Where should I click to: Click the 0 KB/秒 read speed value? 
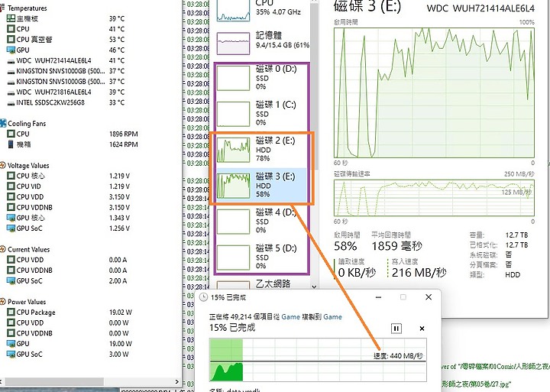tap(357, 273)
